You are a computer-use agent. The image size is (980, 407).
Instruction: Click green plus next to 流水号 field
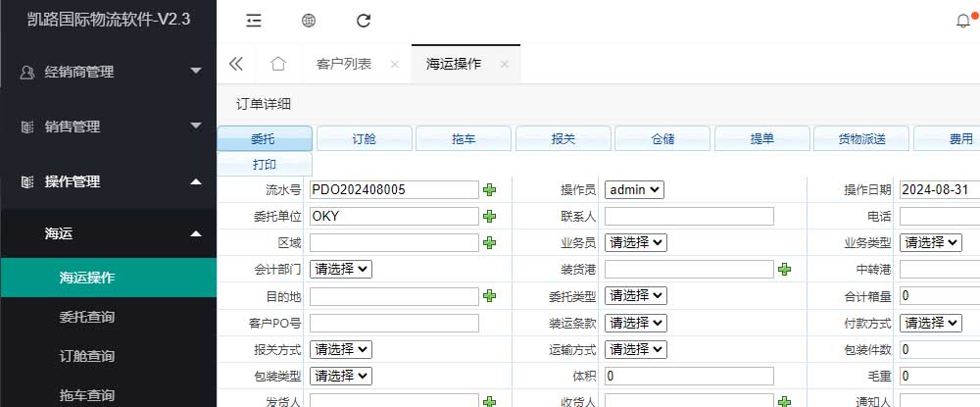[490, 189]
